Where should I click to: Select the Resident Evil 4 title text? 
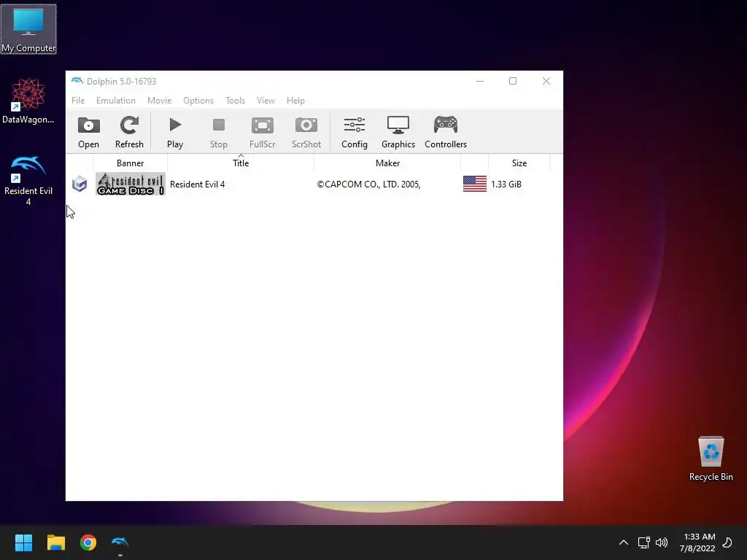click(x=197, y=184)
